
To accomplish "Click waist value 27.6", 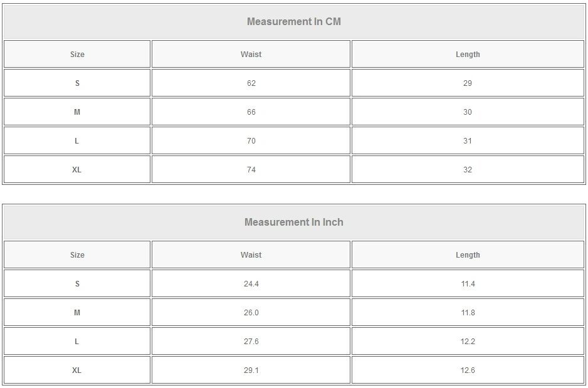I will pyautogui.click(x=251, y=342).
